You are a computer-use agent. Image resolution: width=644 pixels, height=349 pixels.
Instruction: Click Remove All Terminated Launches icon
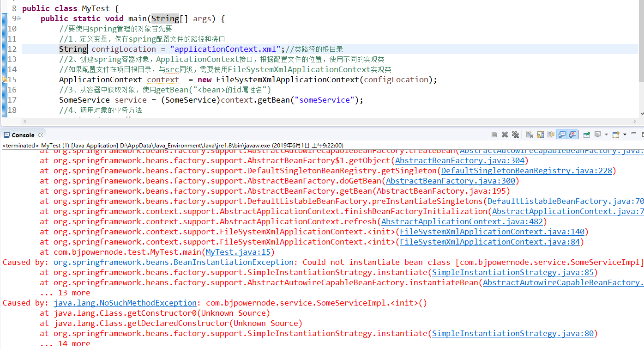515,135
